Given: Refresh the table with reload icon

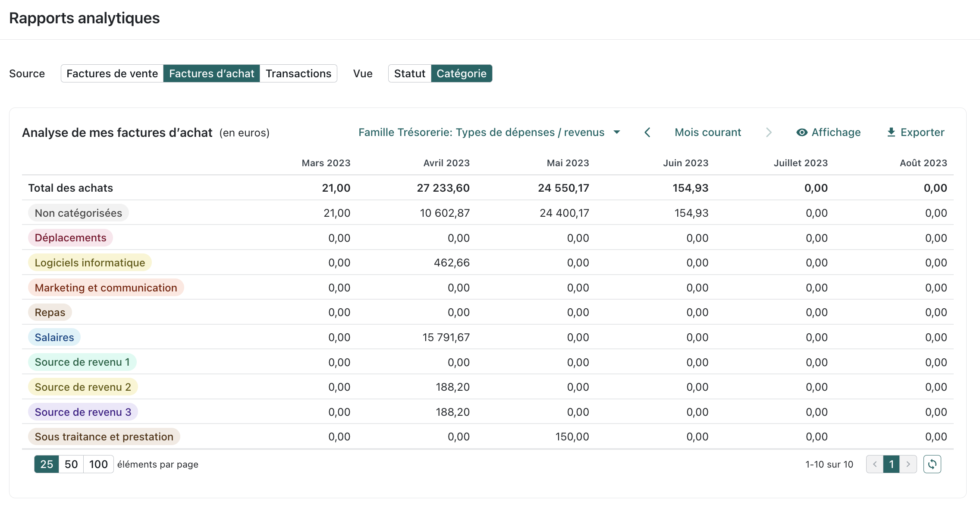Looking at the screenshot, I should coord(932,464).
